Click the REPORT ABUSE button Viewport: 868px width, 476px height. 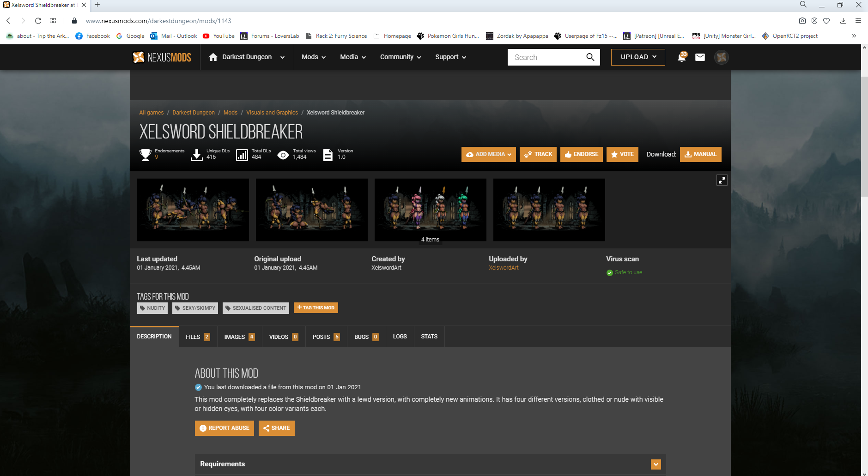(225, 428)
